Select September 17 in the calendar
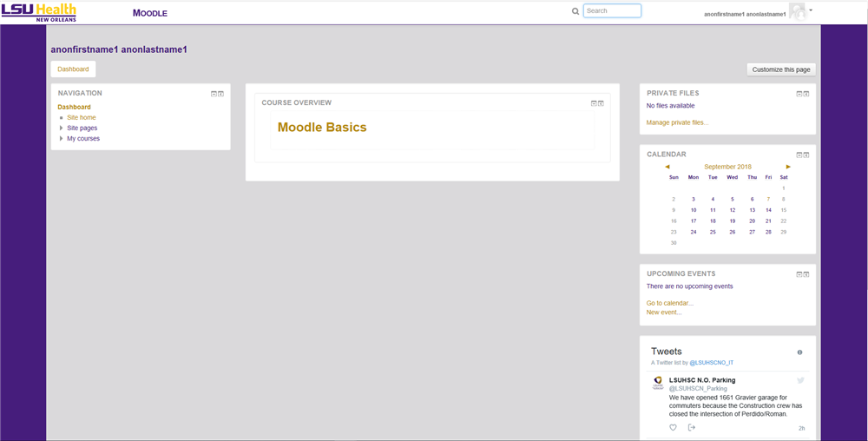The image size is (868, 441). [693, 220]
